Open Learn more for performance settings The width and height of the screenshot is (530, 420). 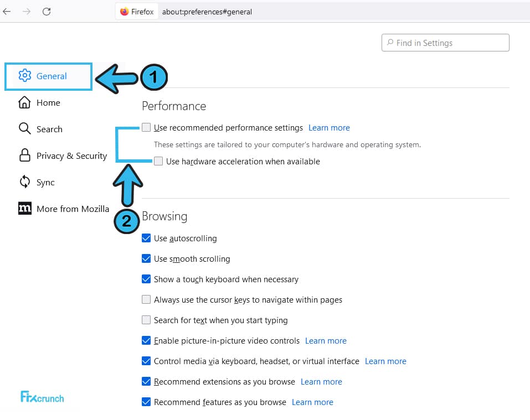[x=329, y=128]
